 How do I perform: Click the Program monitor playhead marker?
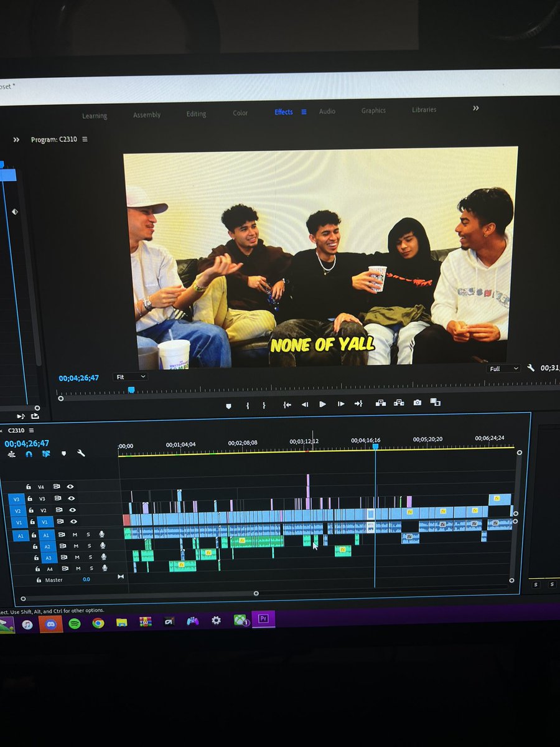coord(131,390)
